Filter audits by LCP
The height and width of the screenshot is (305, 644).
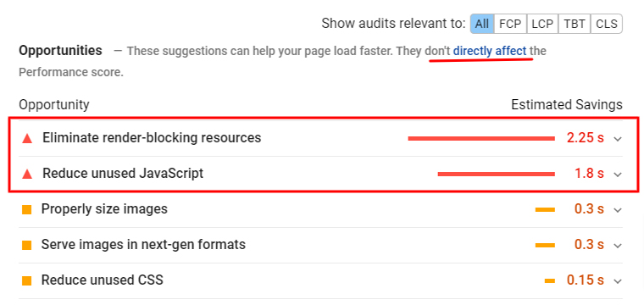542,24
